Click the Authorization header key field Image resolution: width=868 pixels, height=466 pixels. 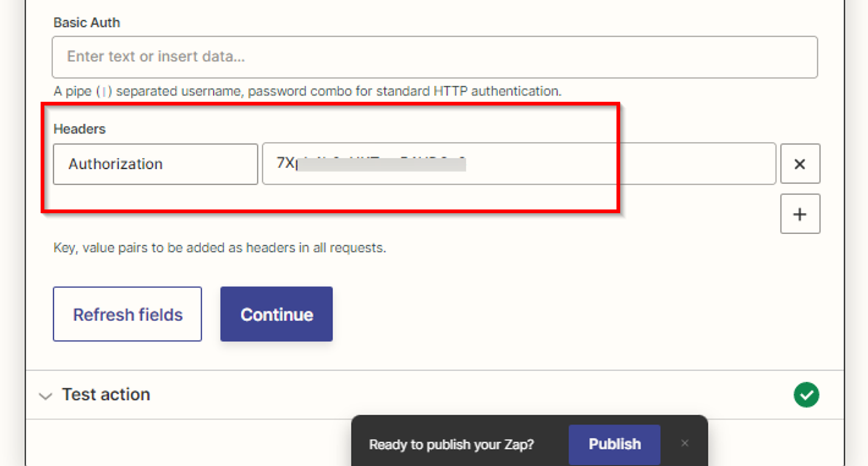155,164
